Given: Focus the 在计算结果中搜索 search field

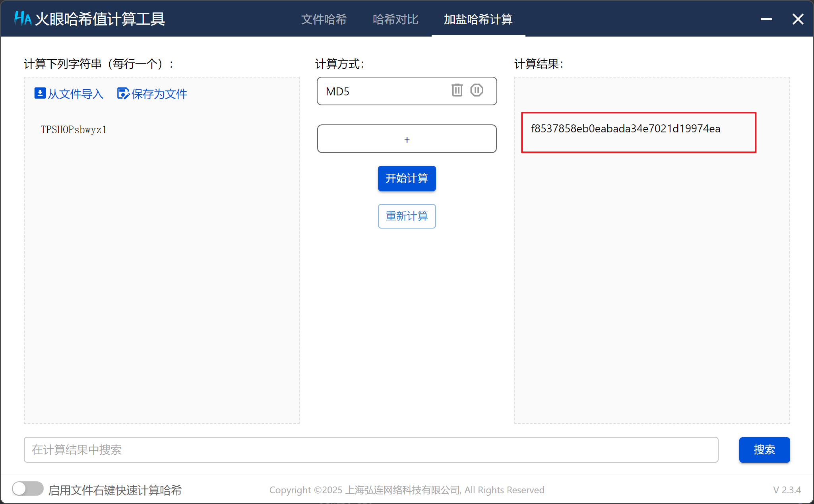Looking at the screenshot, I should click(370, 450).
